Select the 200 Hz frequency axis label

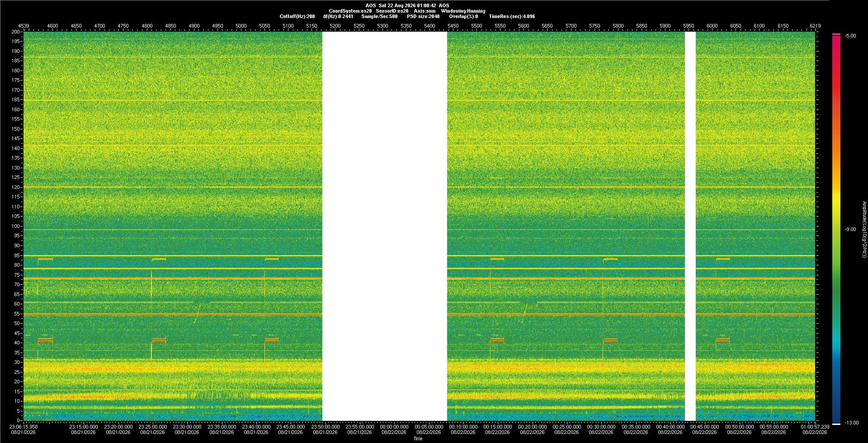tap(15, 32)
